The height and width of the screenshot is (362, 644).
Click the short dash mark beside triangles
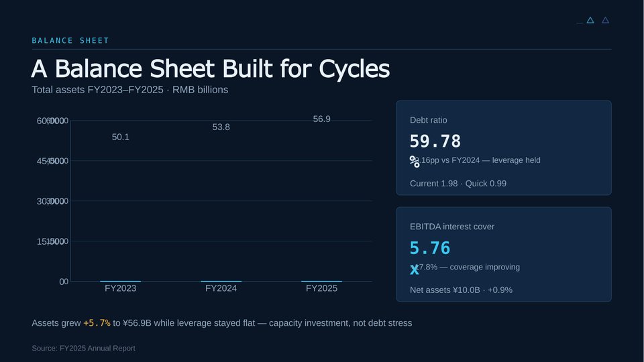[580, 23]
